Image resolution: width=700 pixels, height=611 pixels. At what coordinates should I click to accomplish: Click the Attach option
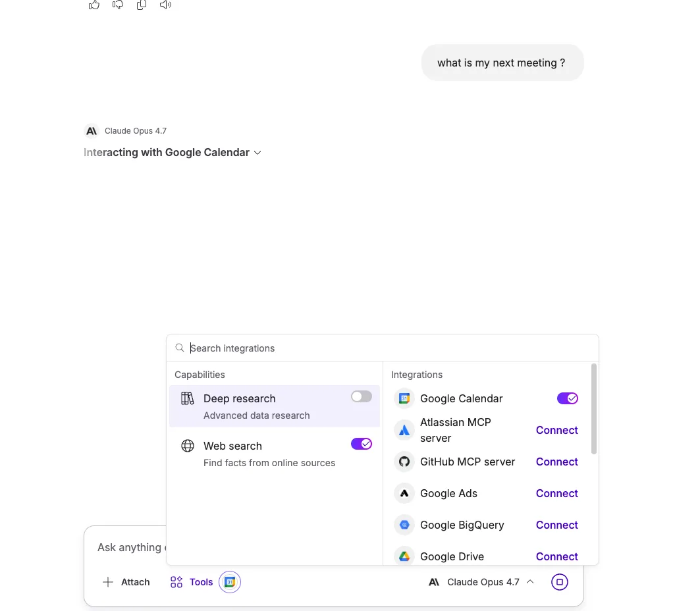click(126, 582)
